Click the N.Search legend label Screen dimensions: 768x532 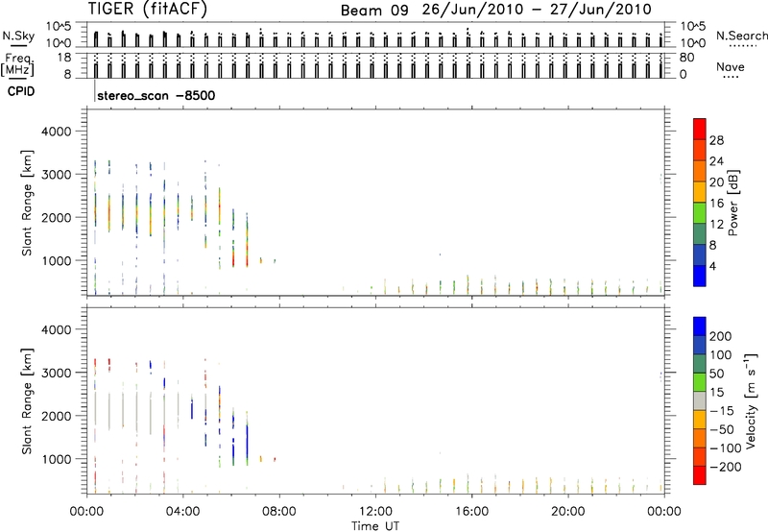(x=741, y=36)
